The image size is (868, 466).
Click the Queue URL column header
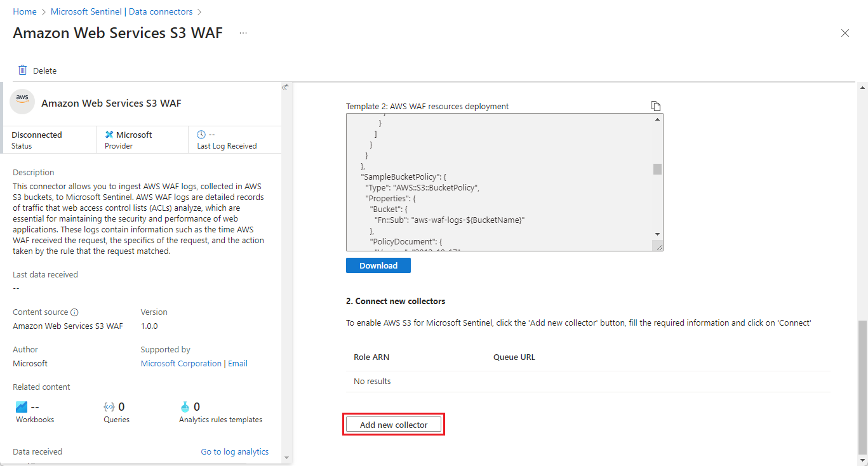pos(514,357)
